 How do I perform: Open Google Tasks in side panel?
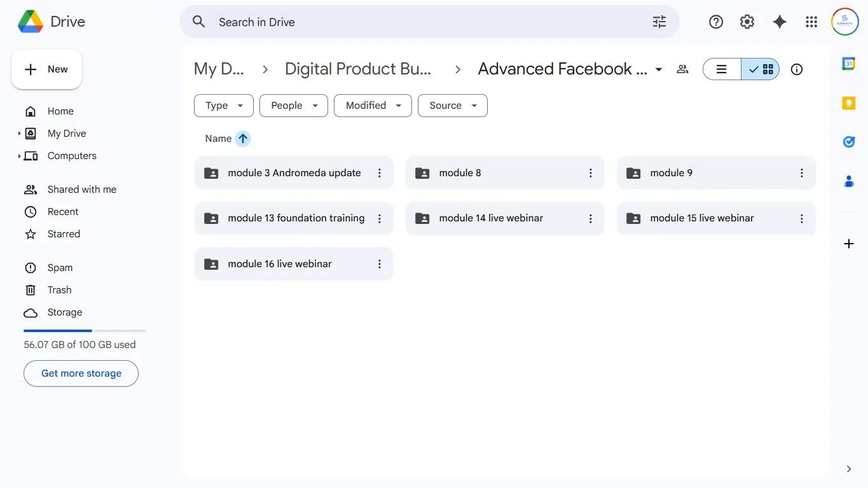848,142
